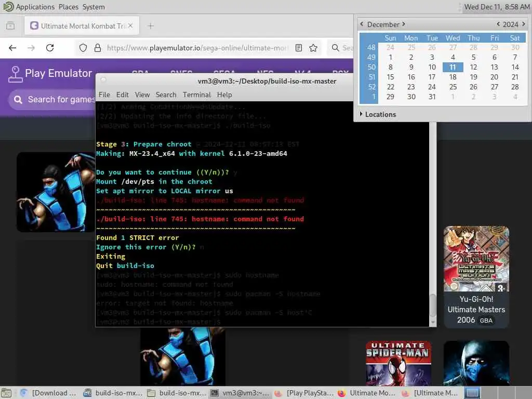Open the terminal Search menu
The image size is (532, 399).
point(166,95)
